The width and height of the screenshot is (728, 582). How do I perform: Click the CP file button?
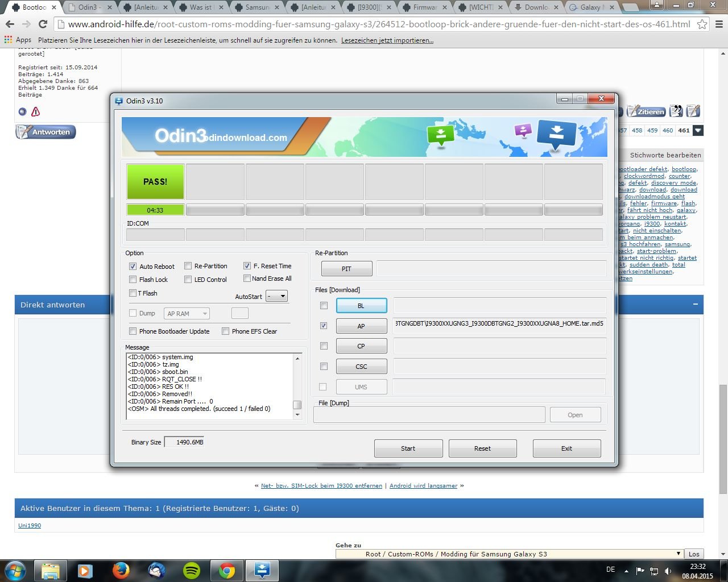[x=361, y=346]
